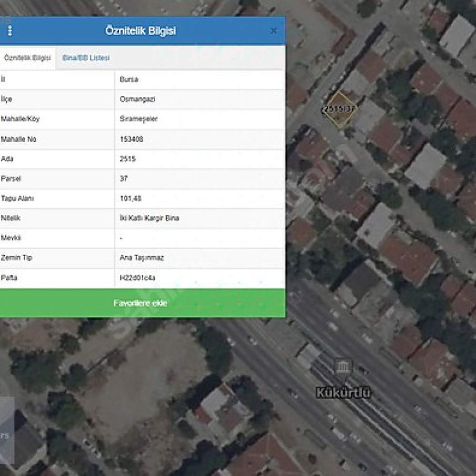Click the Mahalle No row label
Viewport: 476px width, 476px height.
point(19,139)
